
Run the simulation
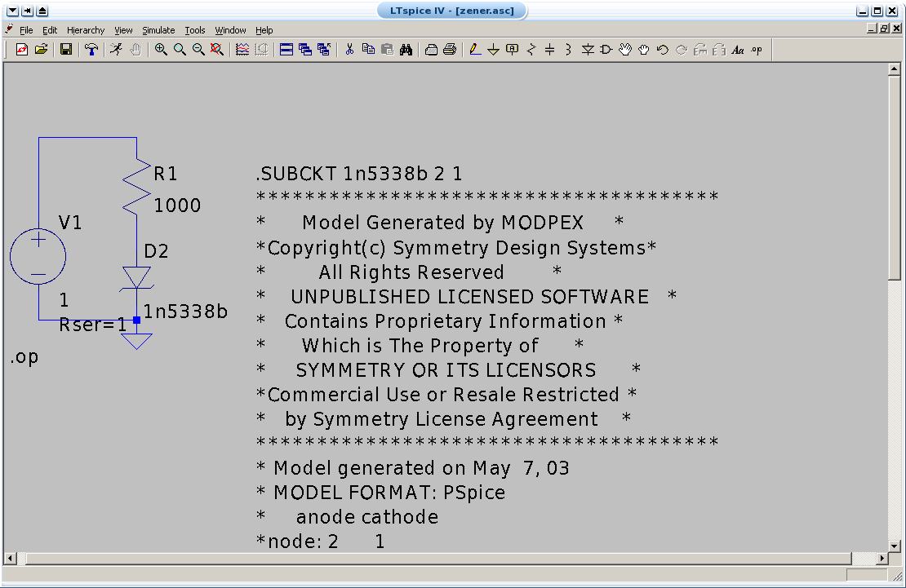pos(115,50)
